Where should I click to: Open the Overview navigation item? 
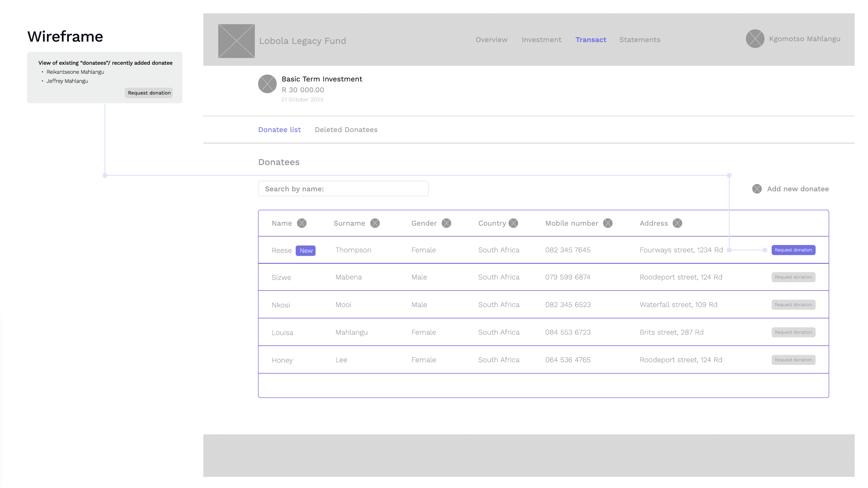[x=491, y=40]
